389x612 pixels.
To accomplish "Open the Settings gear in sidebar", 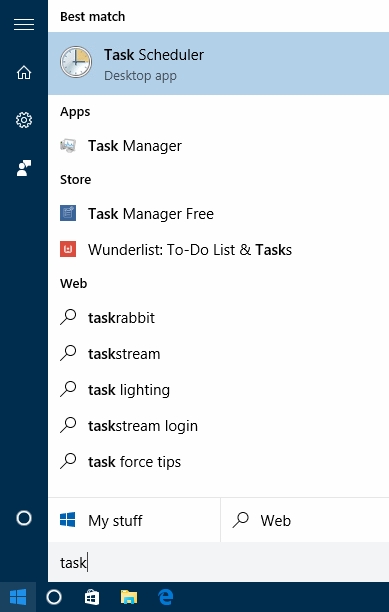I will click(x=24, y=120).
